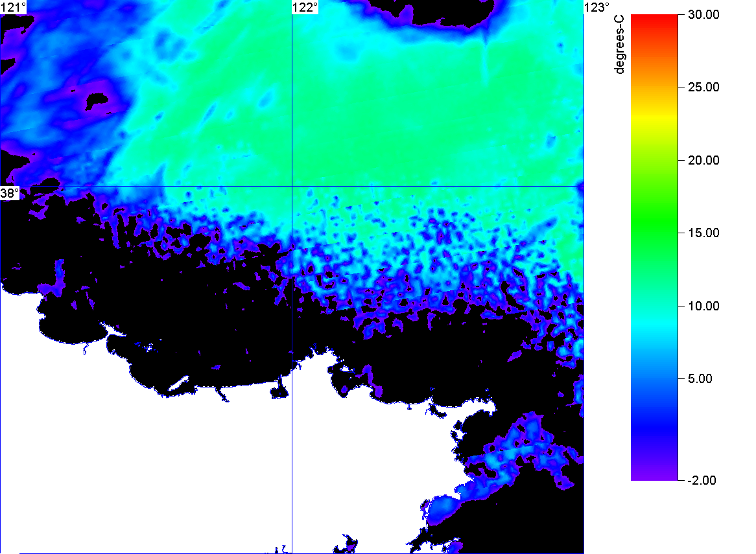
Task: Click the 15.00 legend value
Action: pos(703,233)
